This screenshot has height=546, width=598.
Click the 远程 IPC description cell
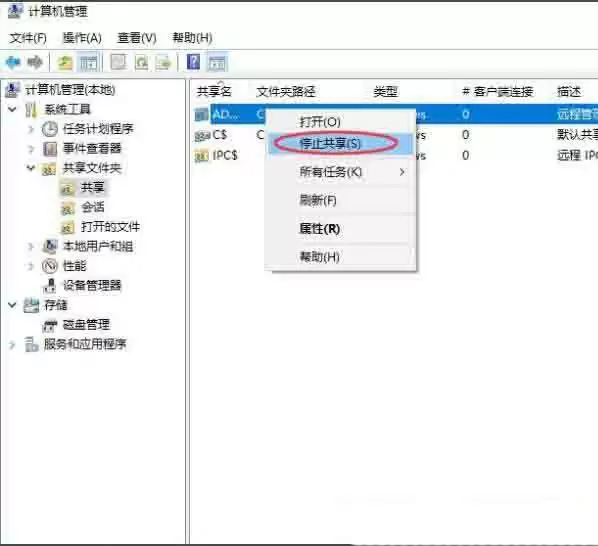coord(577,155)
